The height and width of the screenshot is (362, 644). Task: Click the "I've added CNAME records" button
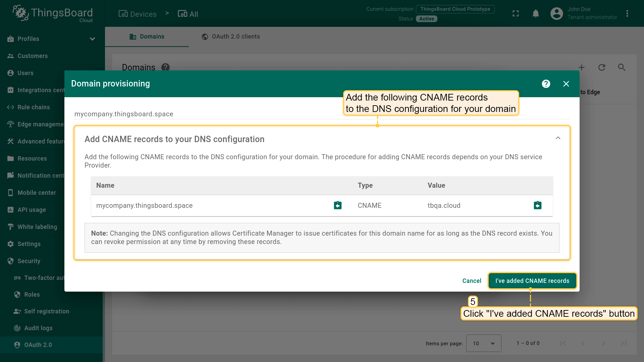click(532, 281)
